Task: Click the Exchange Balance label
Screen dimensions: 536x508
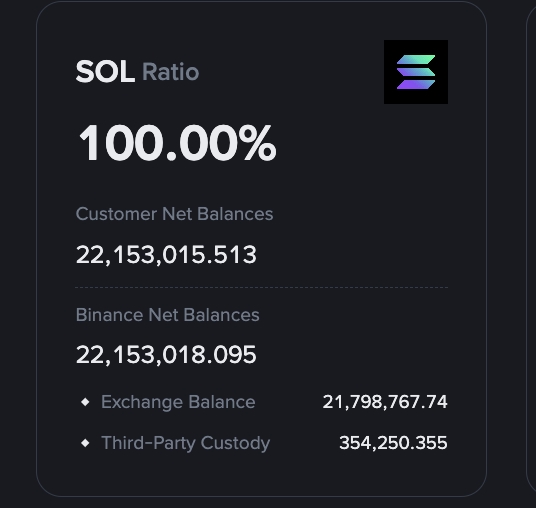Action: [178, 402]
